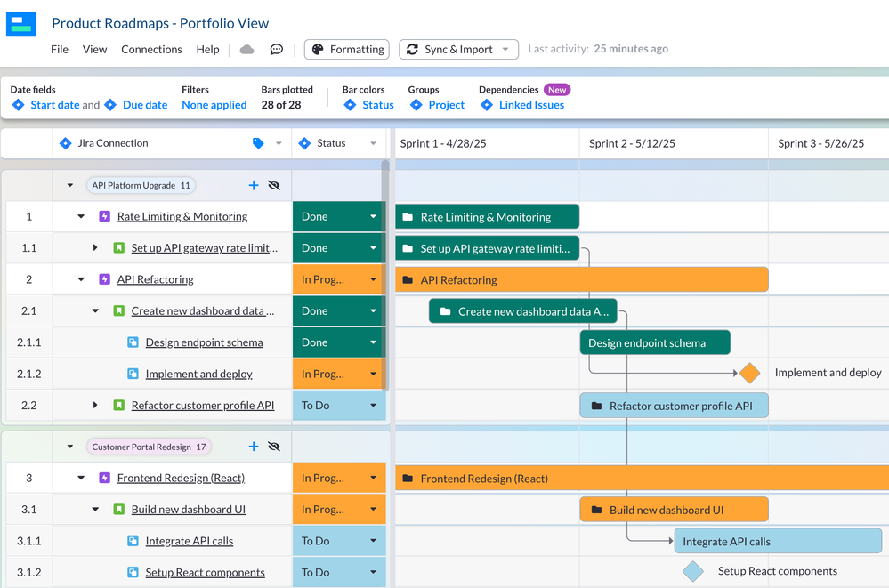
Task: Click the diamond icon beside Linked Issues
Action: pos(487,105)
